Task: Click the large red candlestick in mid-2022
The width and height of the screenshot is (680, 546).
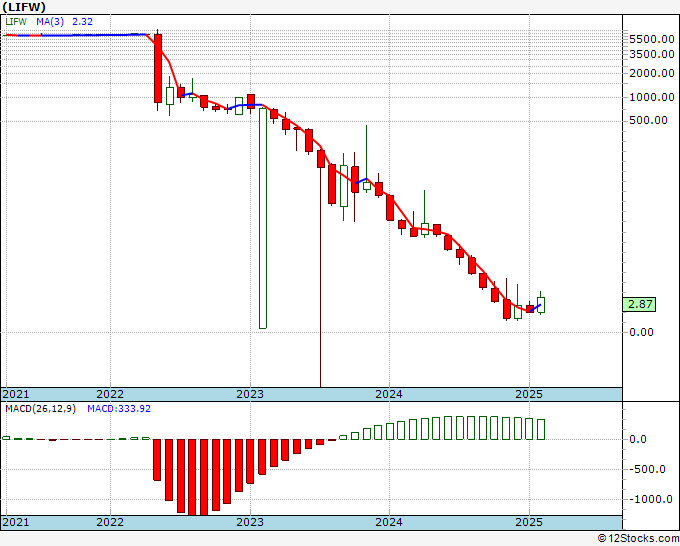Action: [x=158, y=69]
